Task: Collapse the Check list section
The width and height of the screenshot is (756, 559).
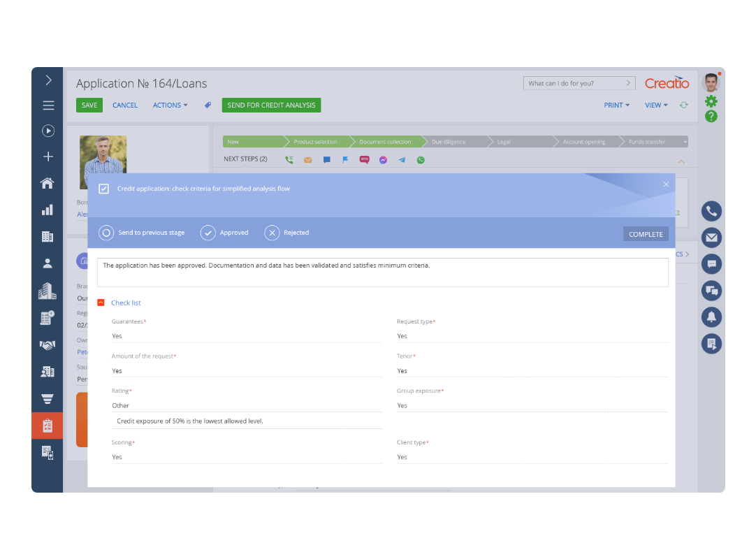Action: [x=101, y=303]
